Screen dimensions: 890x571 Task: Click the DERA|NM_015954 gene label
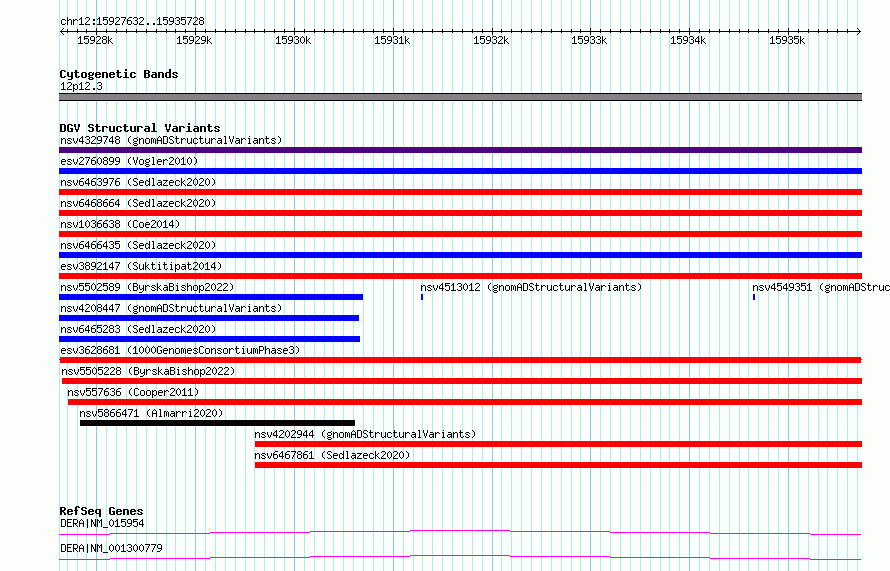pyautogui.click(x=102, y=523)
